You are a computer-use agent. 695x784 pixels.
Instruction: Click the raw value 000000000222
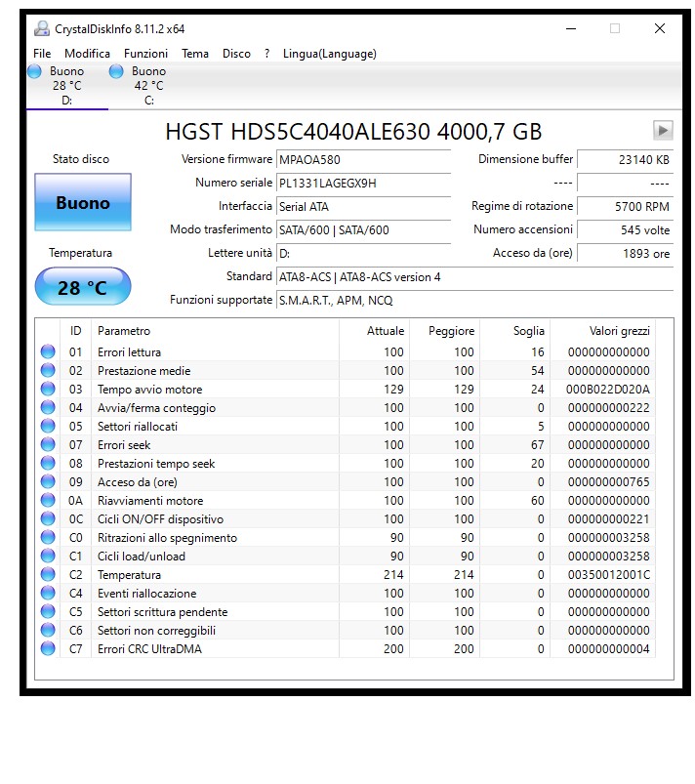(x=608, y=407)
